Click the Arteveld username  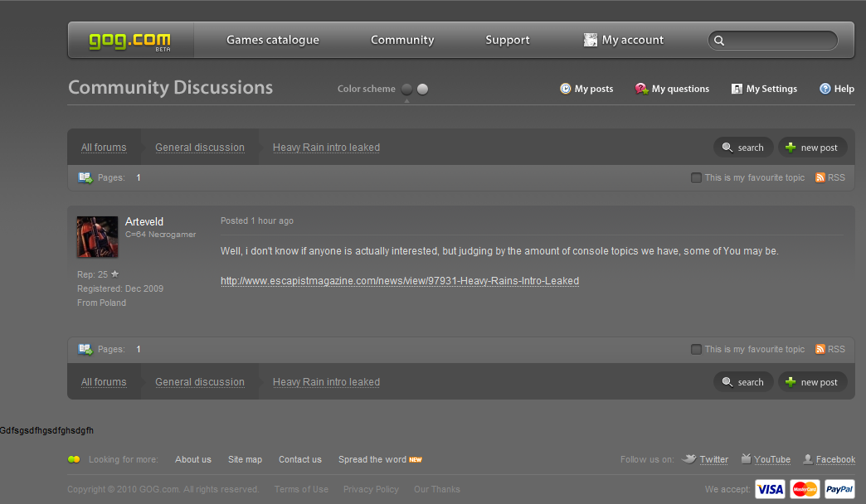144,221
